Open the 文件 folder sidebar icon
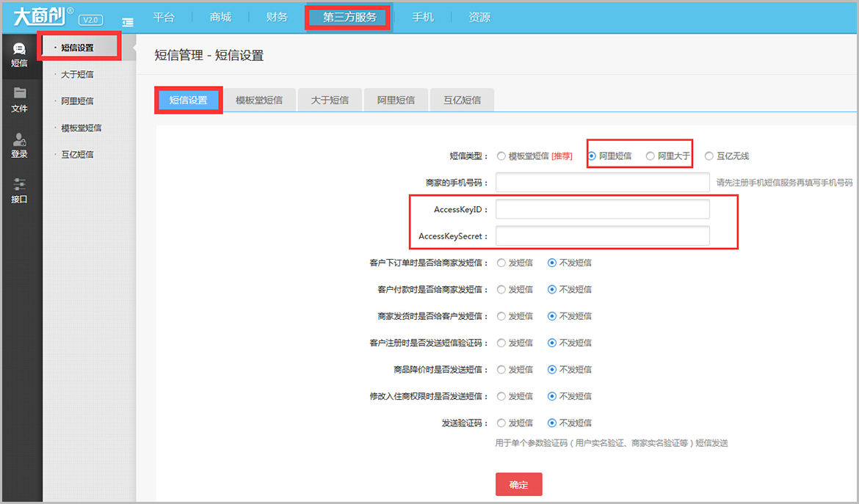859x504 pixels. [20, 94]
